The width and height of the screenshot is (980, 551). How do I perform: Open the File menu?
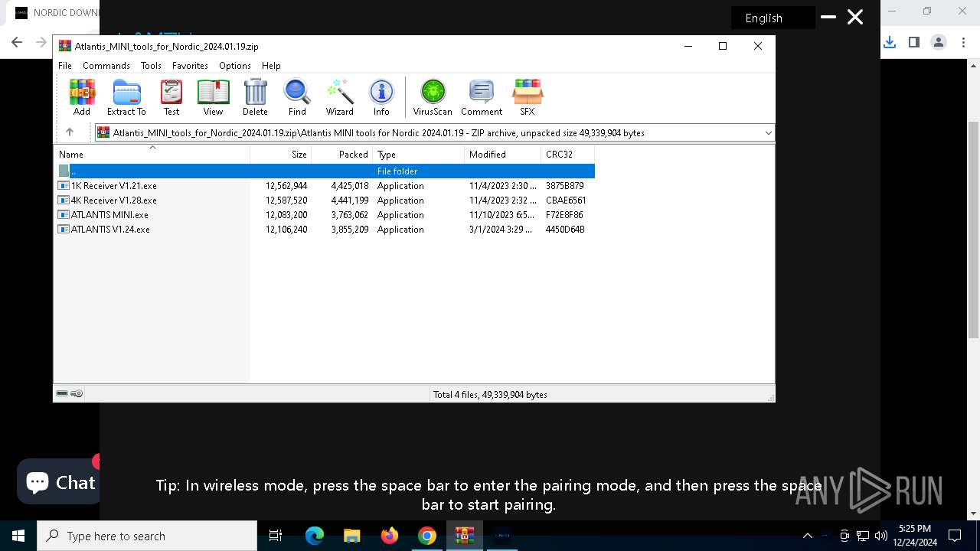65,66
